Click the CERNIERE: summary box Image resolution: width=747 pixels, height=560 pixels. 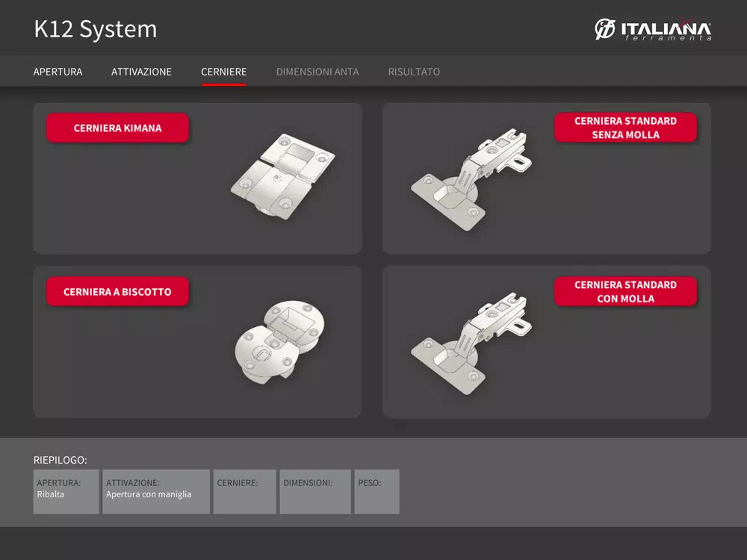pos(244,491)
